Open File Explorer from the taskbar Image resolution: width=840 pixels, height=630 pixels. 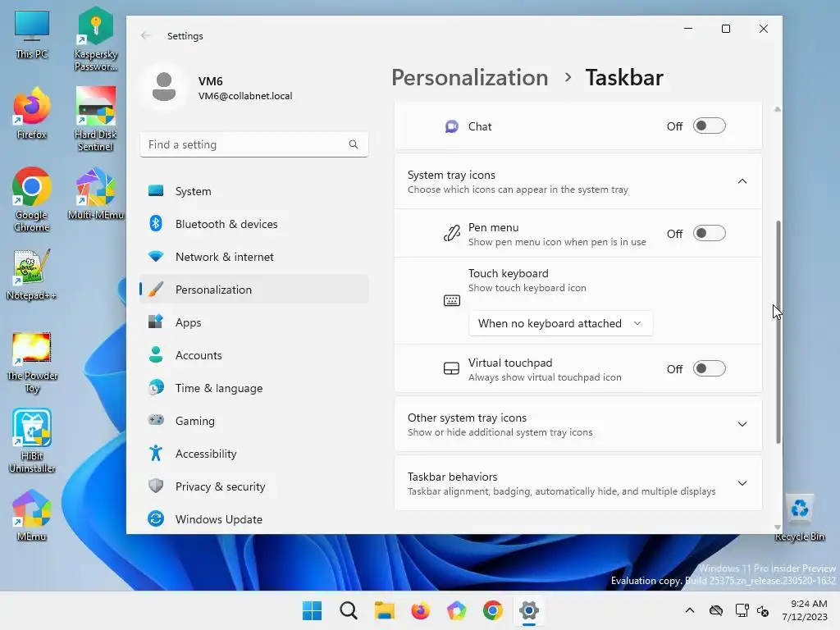(385, 610)
